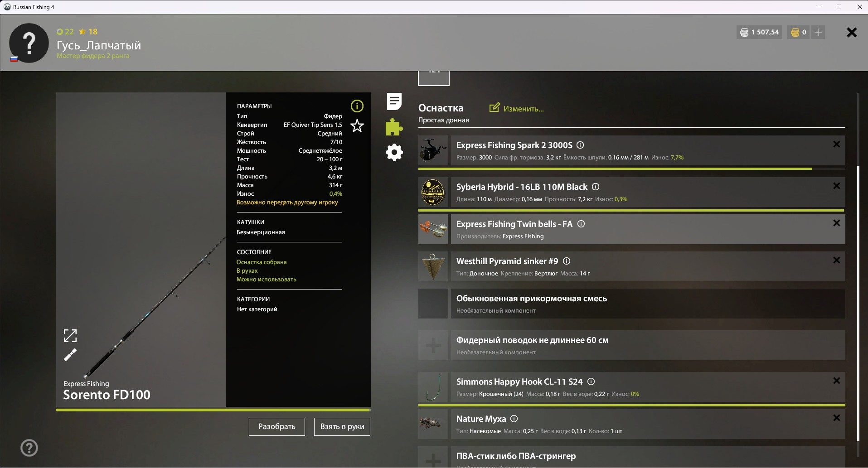Screen dimensions: 868x468
Task: Open the help question mark icon
Action: pos(29,448)
